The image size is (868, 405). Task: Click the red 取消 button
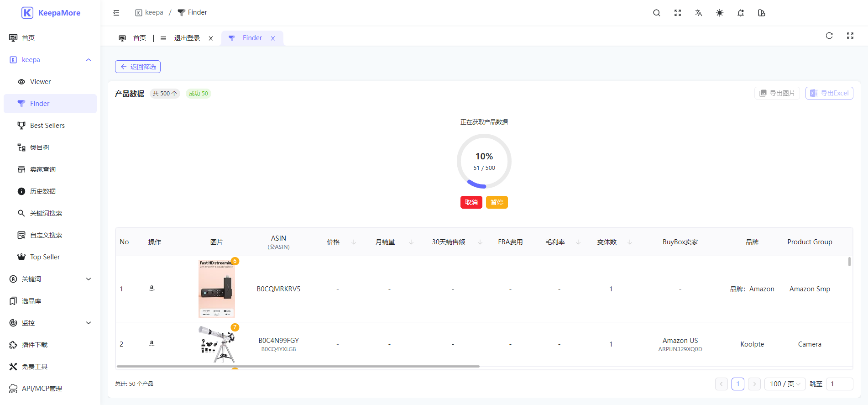pos(471,202)
